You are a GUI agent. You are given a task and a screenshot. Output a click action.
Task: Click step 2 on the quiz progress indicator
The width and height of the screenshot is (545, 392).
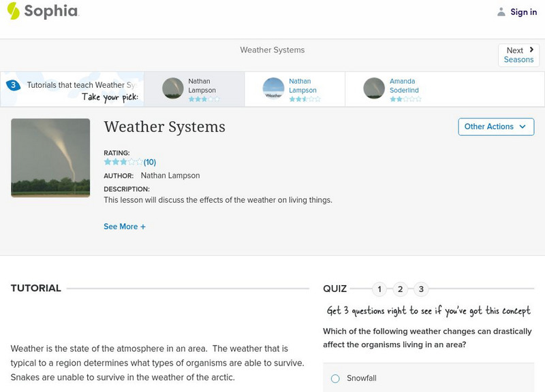400,289
